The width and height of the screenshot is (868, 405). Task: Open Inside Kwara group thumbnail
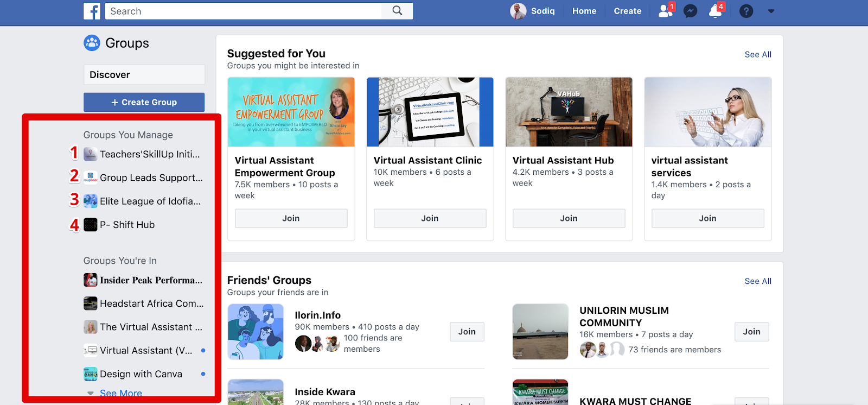[256, 392]
